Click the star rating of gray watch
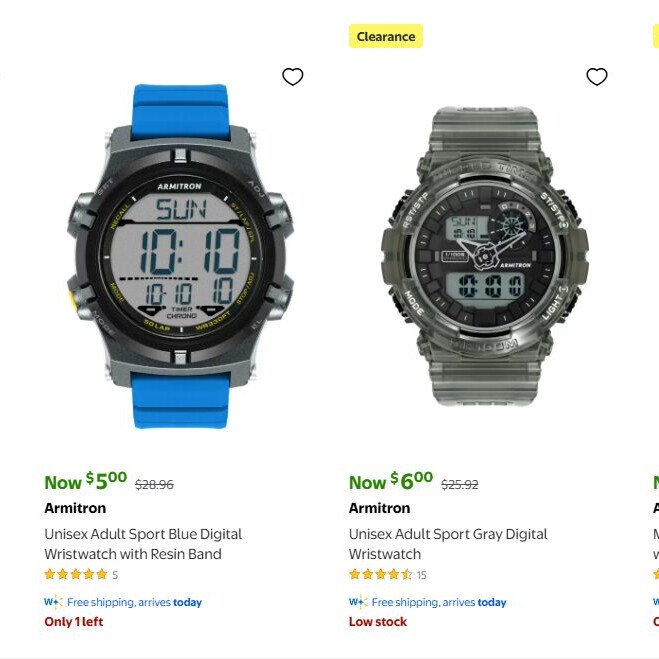The width and height of the screenshot is (659, 659). (x=380, y=574)
